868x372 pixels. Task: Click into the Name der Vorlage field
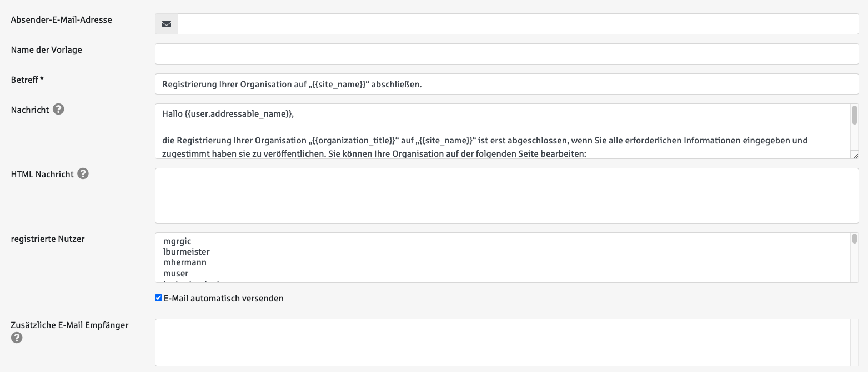[506, 54]
